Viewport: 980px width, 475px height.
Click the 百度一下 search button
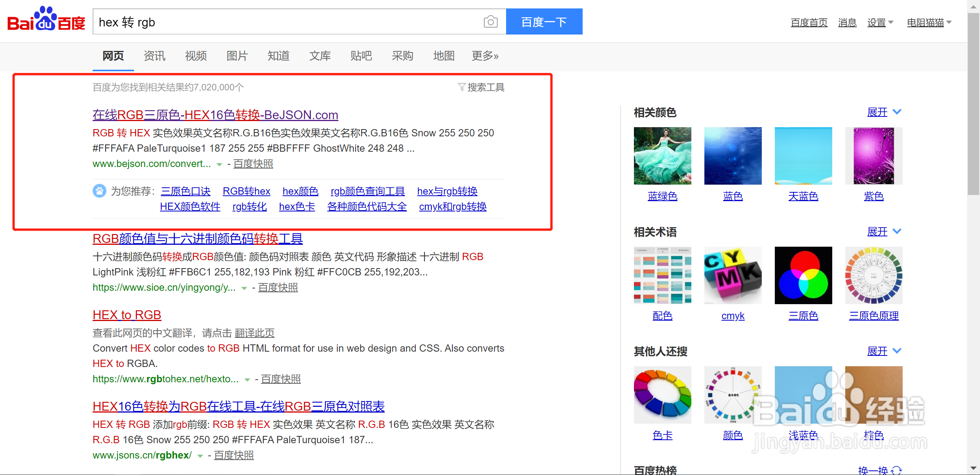tap(544, 22)
